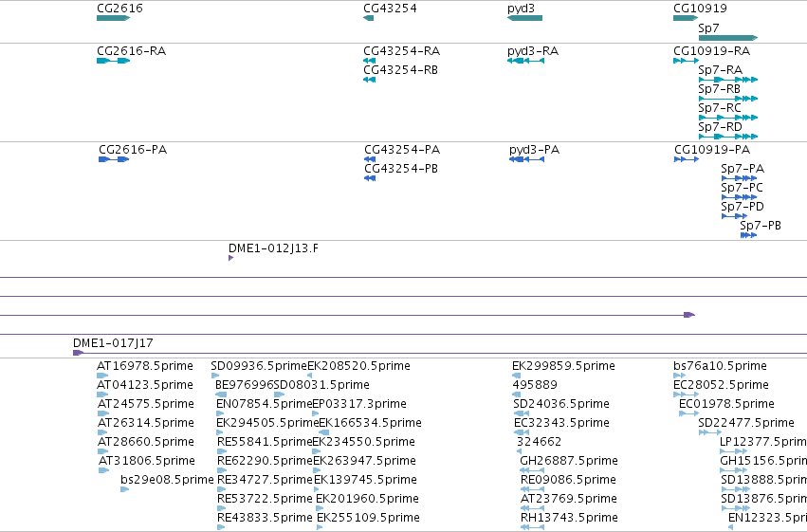This screenshot has height=532, width=807.
Task: Click EST SD24036.5prime
Action: [x=522, y=413]
